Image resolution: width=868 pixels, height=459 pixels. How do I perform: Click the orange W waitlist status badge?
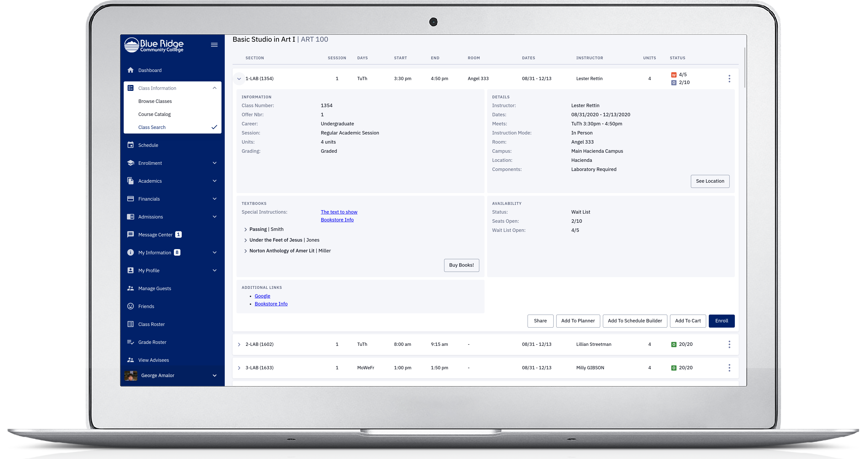point(674,75)
